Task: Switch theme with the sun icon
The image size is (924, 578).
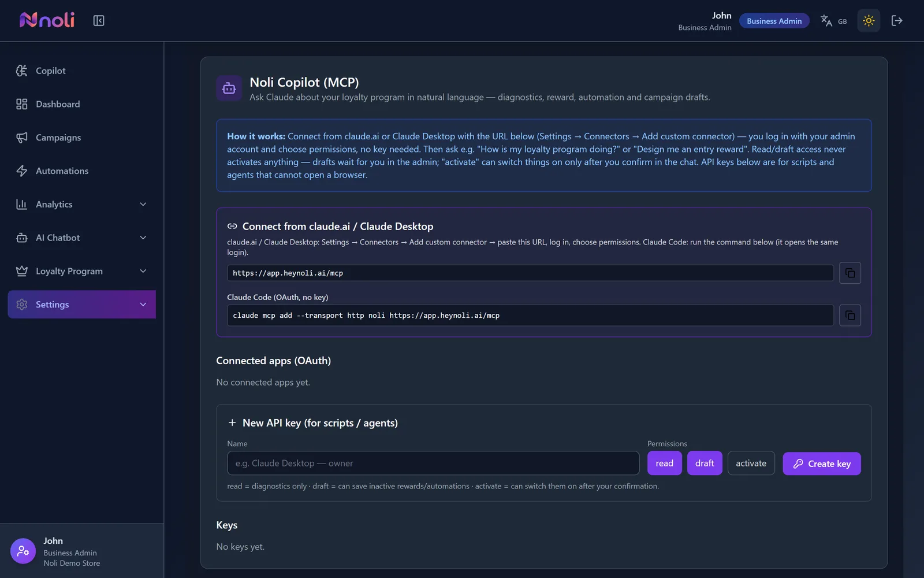Action: pyautogui.click(x=869, y=21)
